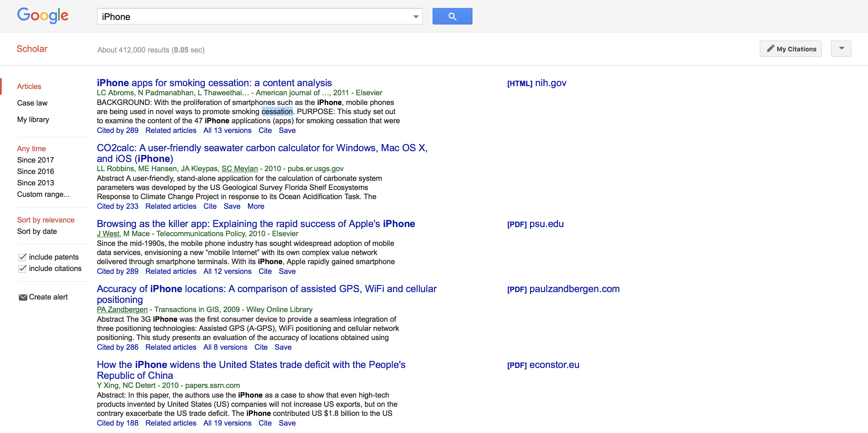Click the Scholar label
The image size is (868, 433).
click(32, 48)
